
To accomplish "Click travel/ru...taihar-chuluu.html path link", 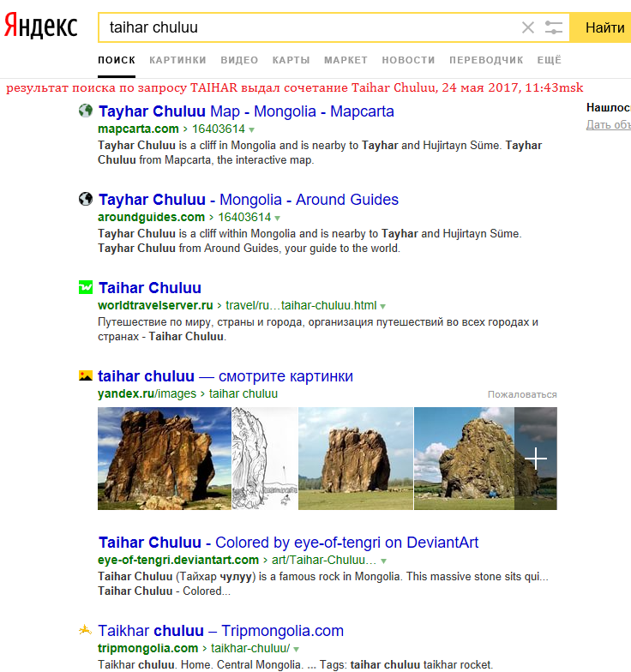I will click(301, 305).
